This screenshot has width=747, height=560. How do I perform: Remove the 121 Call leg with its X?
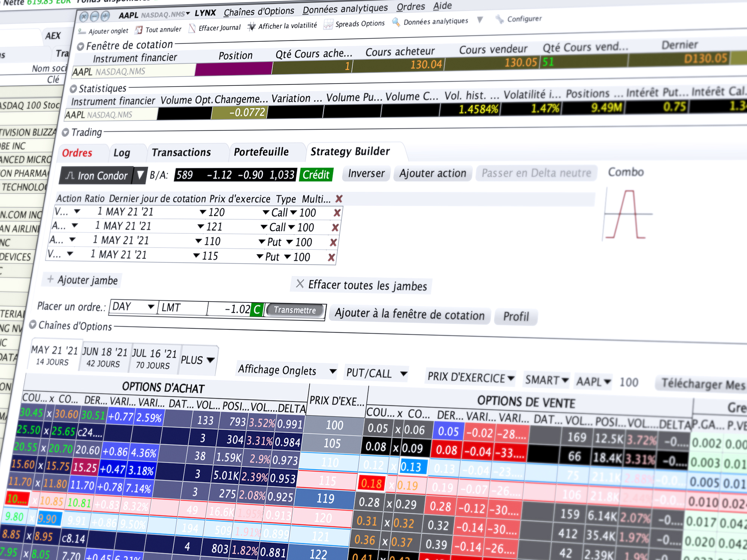tap(335, 227)
